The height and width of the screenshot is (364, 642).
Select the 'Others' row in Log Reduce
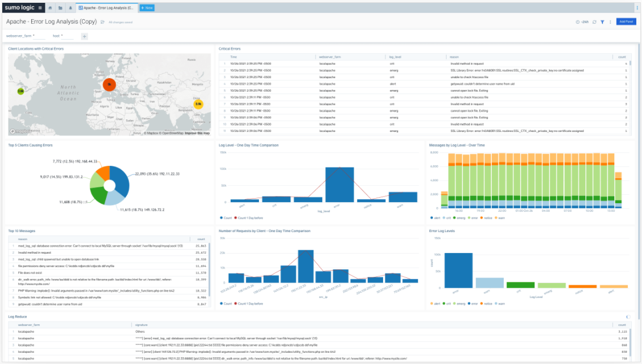[x=320, y=332]
